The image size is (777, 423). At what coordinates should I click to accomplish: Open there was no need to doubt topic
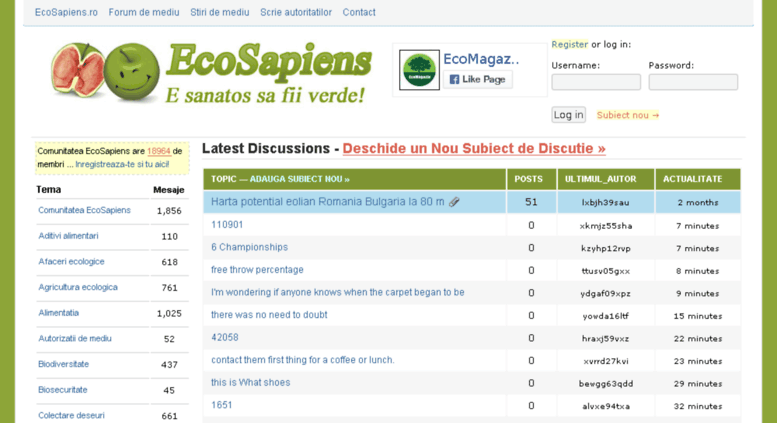coord(269,315)
